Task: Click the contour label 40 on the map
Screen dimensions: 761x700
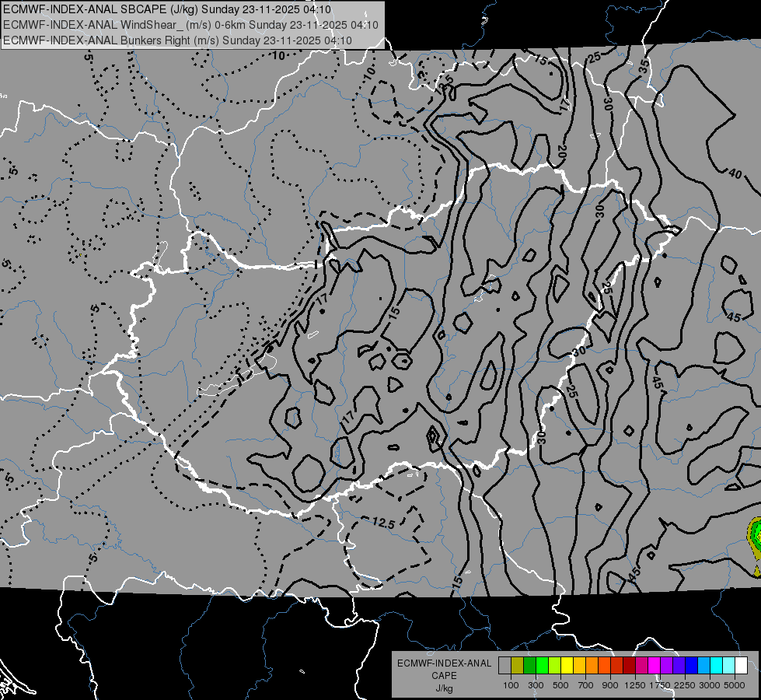Action: pos(735,173)
